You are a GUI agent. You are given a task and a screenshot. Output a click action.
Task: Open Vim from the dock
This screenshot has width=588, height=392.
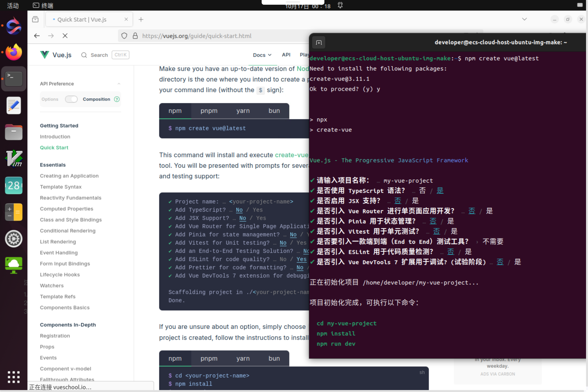pos(14,159)
